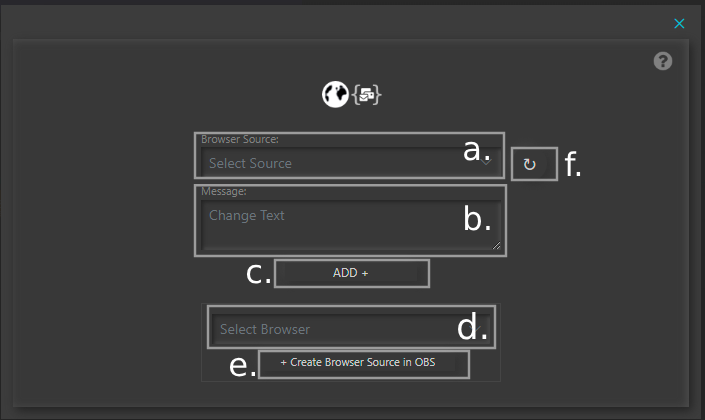
Task: Click the "b." annotation letter
Action: (477, 220)
